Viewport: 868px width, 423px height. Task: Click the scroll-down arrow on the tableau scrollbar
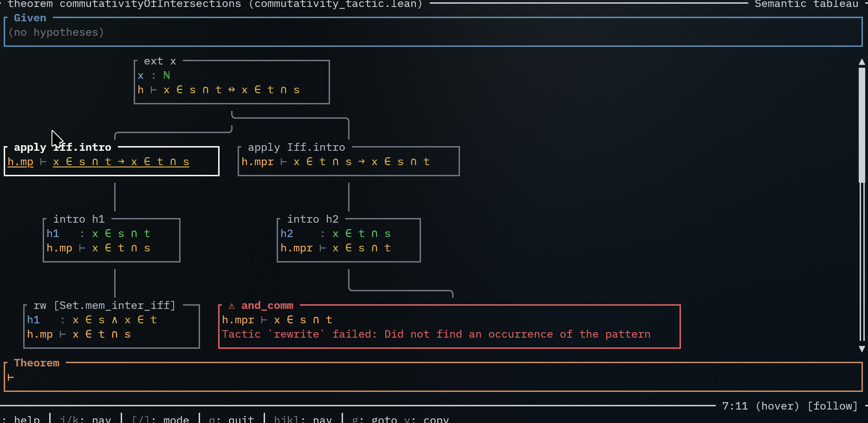tap(862, 349)
